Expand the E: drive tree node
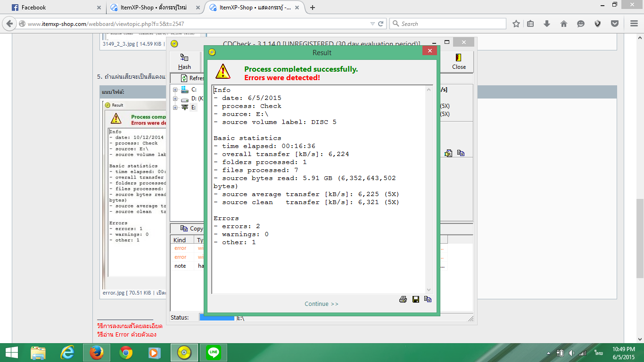The height and width of the screenshot is (362, 644). point(175,107)
